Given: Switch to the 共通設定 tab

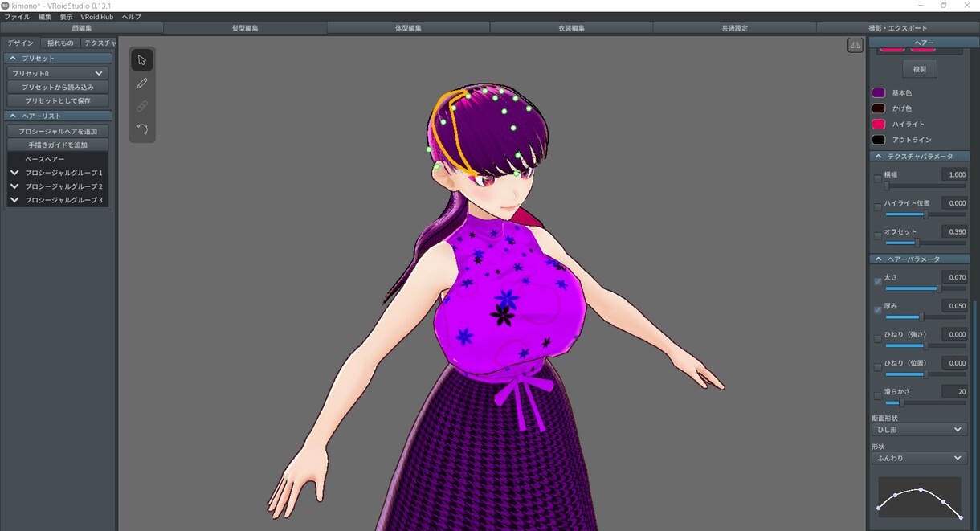Looking at the screenshot, I should pos(734,28).
